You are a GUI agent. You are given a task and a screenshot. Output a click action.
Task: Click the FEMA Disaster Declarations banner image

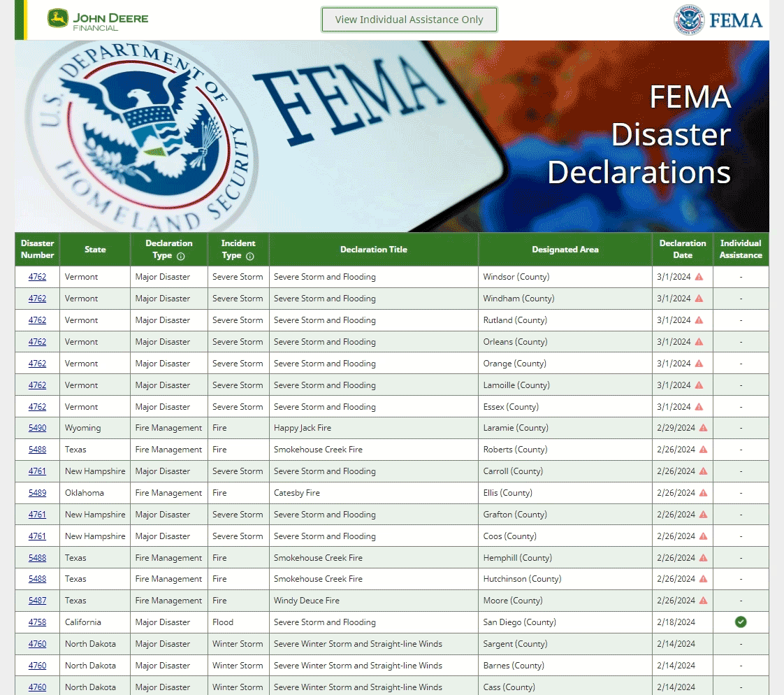pyautogui.click(x=391, y=136)
